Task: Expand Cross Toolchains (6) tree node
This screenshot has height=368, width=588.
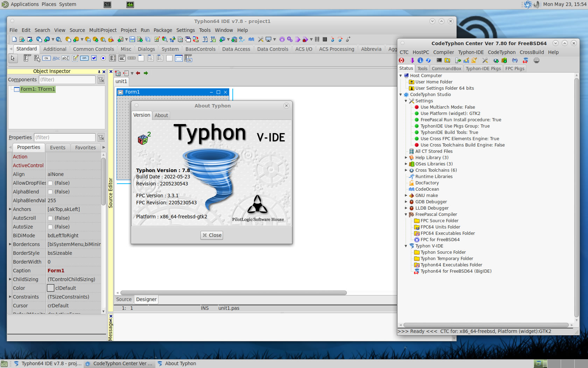Action: pyautogui.click(x=406, y=170)
